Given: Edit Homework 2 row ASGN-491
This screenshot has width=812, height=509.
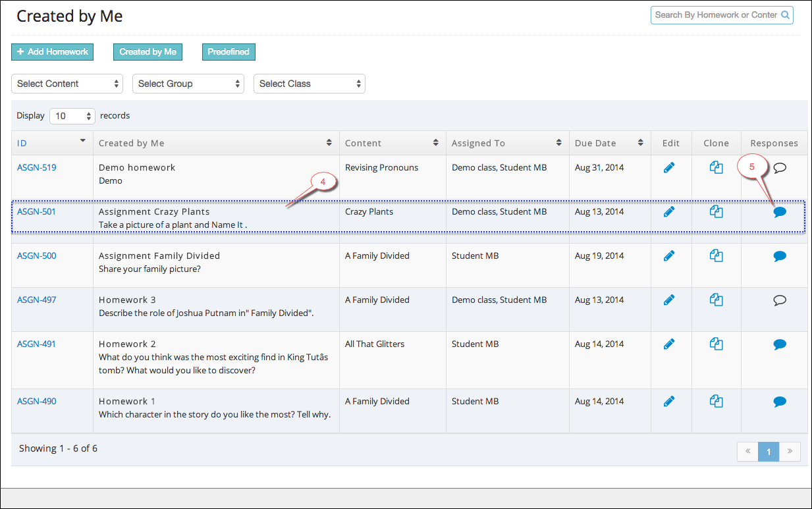Looking at the screenshot, I should click(x=669, y=344).
